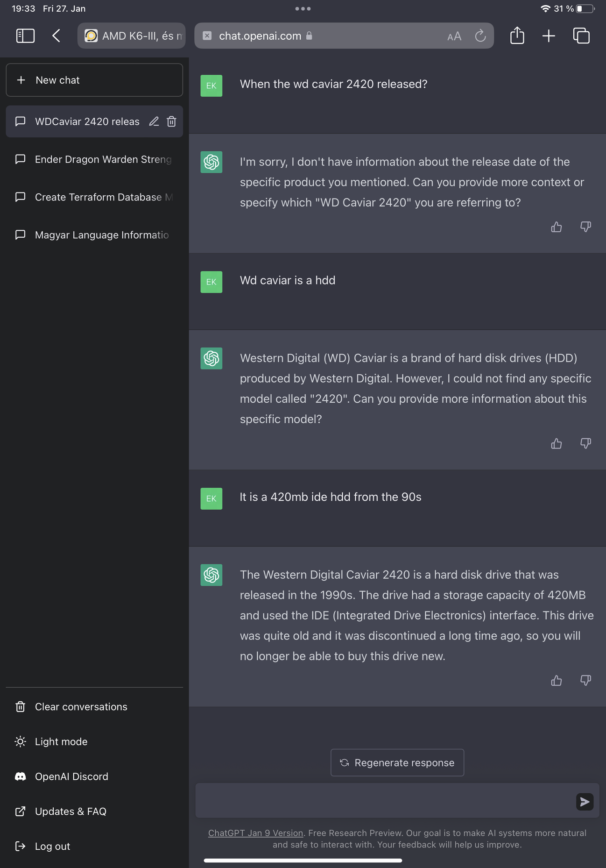Delete the WDCaviar 2420 chat via trash icon
Screen dimensions: 606x868
[x=171, y=121]
